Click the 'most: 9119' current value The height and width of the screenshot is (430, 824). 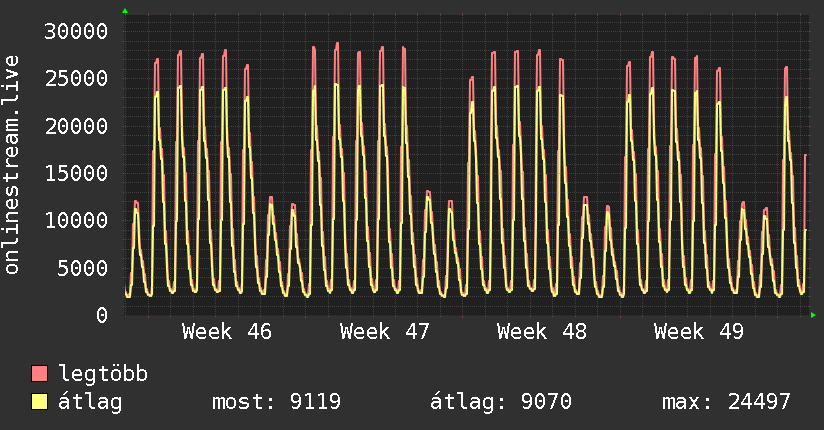tap(277, 403)
